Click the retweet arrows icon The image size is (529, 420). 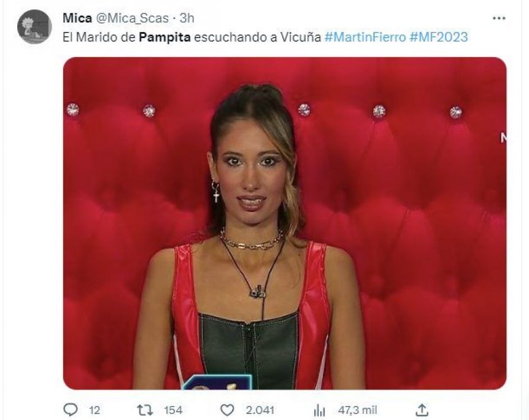[x=145, y=410]
